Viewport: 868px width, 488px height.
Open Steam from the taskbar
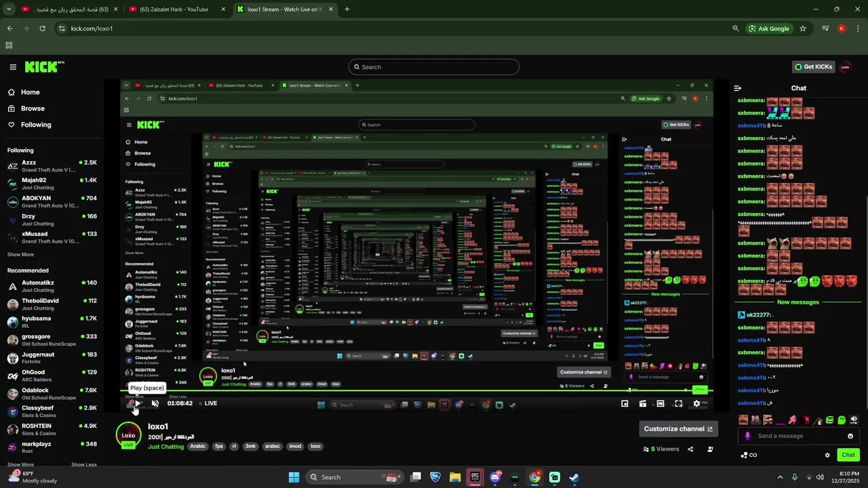point(574,477)
